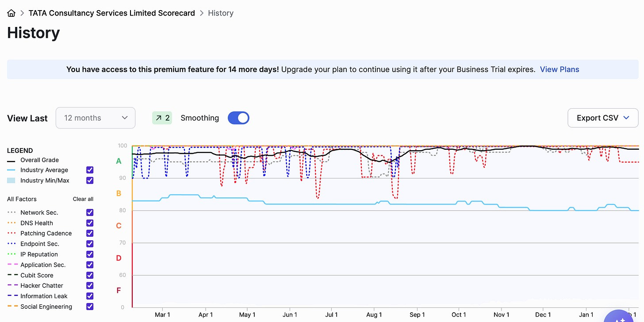Click the Jun 1 date on axis
This screenshot has width=644, height=322.
pos(290,314)
